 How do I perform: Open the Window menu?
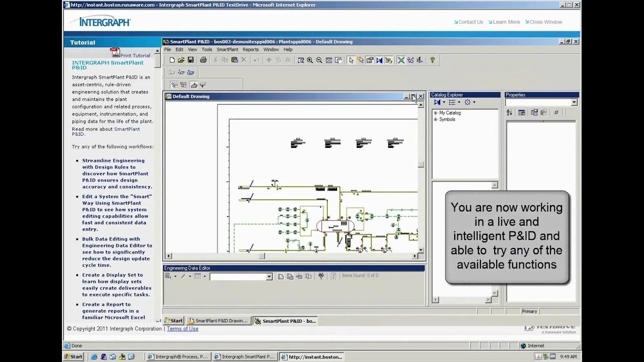click(x=271, y=50)
